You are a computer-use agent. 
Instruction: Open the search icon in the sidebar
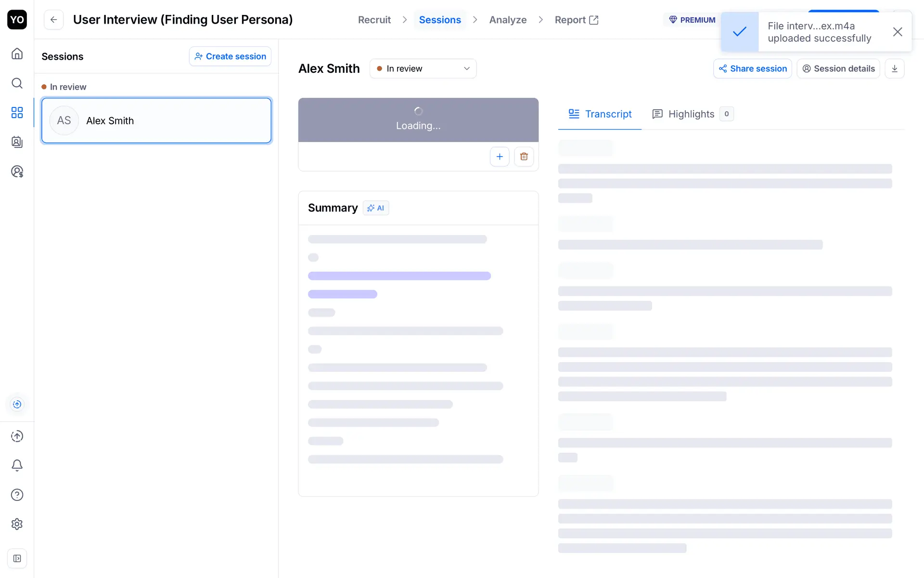coord(17,83)
